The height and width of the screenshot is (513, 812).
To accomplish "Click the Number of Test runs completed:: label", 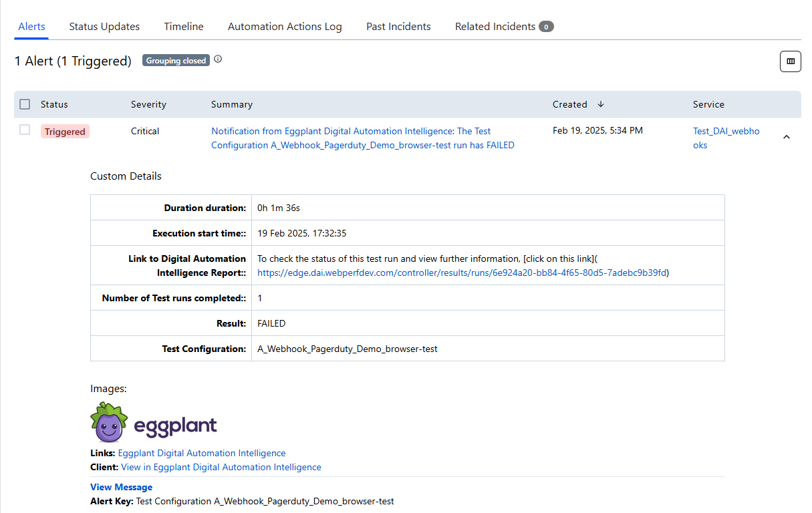I will (x=174, y=298).
